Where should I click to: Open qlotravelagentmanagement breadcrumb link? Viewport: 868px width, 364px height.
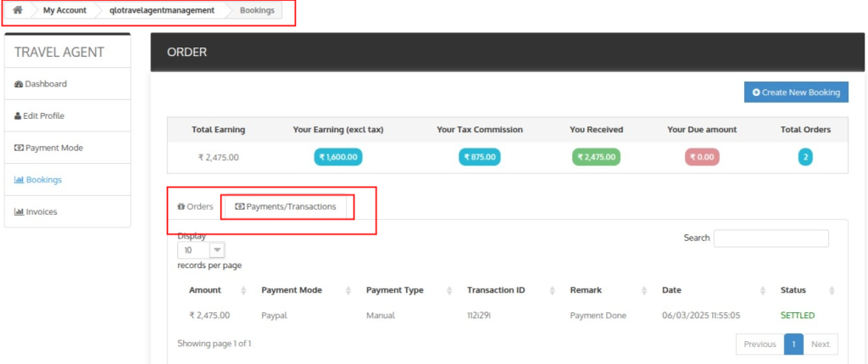(162, 10)
